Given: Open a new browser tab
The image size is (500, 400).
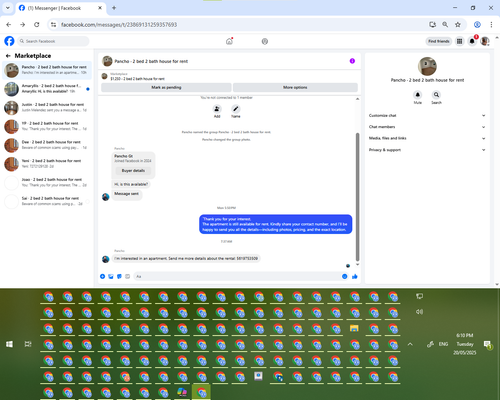Looking at the screenshot, I should 114,8.
